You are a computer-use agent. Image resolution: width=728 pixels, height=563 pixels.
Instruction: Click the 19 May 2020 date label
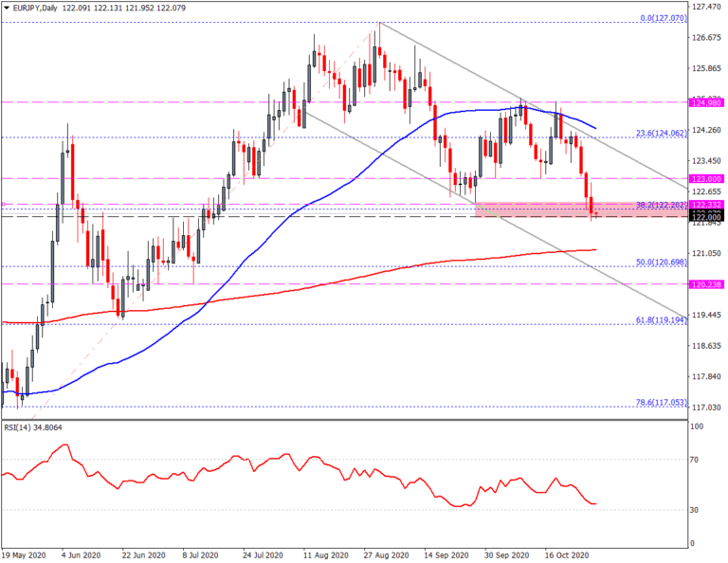coord(24,555)
